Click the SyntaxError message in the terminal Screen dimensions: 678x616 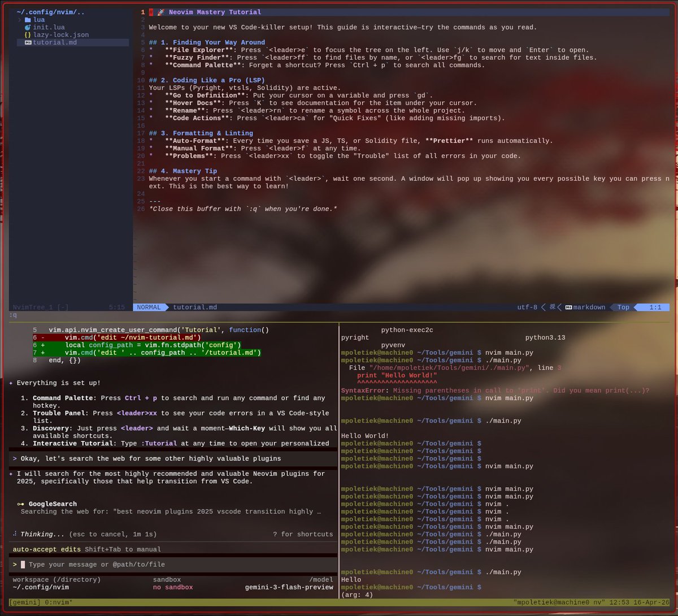click(x=495, y=391)
